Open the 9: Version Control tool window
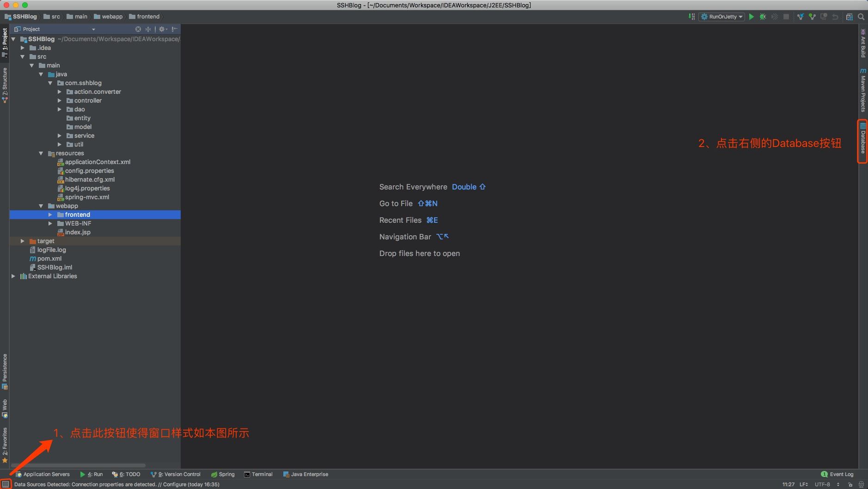Screen dimensions: 868x489 [176, 474]
